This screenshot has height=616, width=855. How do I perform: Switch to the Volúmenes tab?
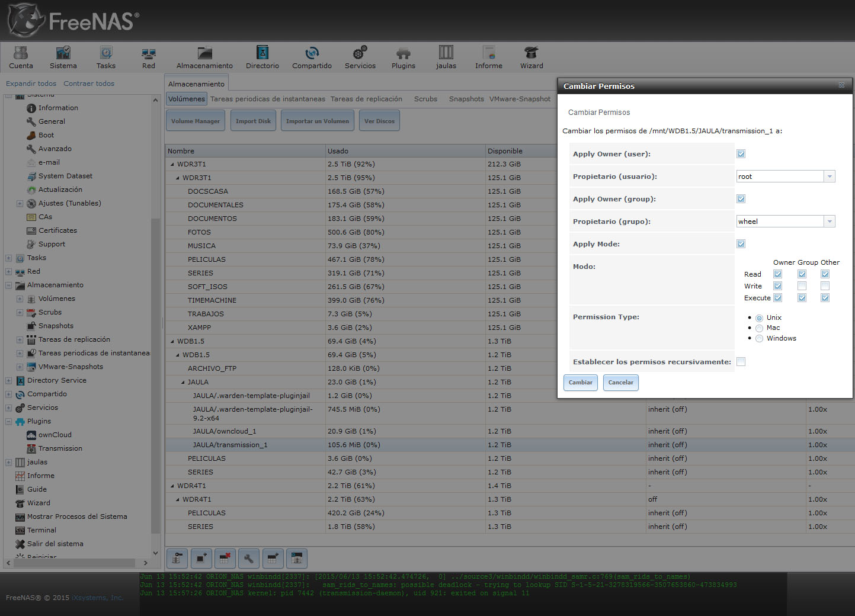coord(186,99)
